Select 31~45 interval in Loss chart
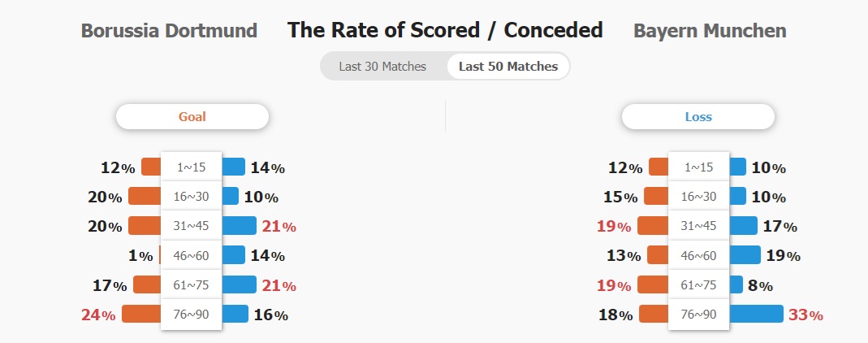Screen dimensions: 868x343 698,225
